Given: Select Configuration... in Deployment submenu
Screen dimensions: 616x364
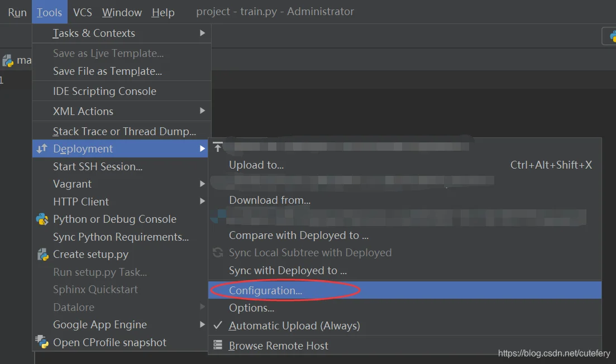Looking at the screenshot, I should (265, 290).
